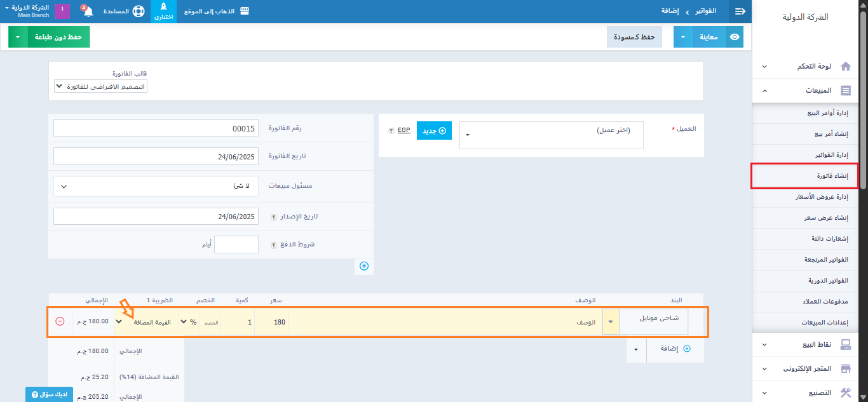Expand the نقاط البيع chevron

click(764, 345)
